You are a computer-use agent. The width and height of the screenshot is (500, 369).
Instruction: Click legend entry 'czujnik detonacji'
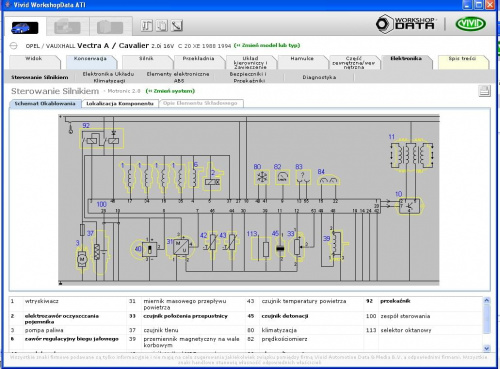(x=285, y=316)
